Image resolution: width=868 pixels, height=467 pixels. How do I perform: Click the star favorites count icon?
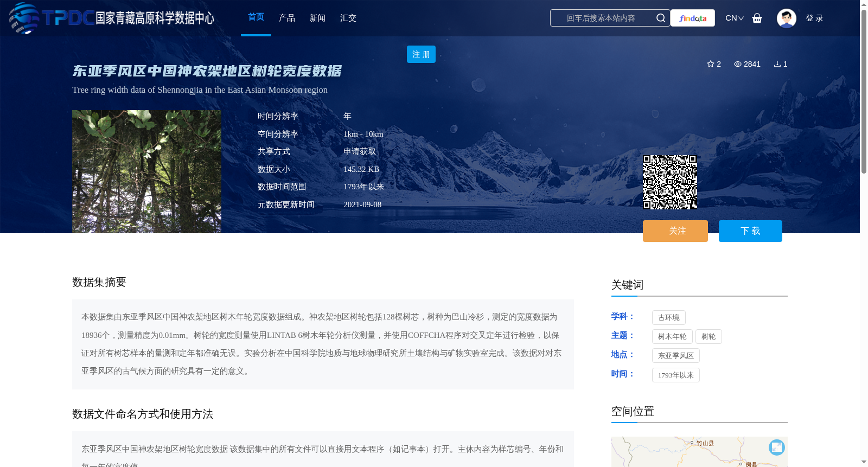click(x=710, y=64)
